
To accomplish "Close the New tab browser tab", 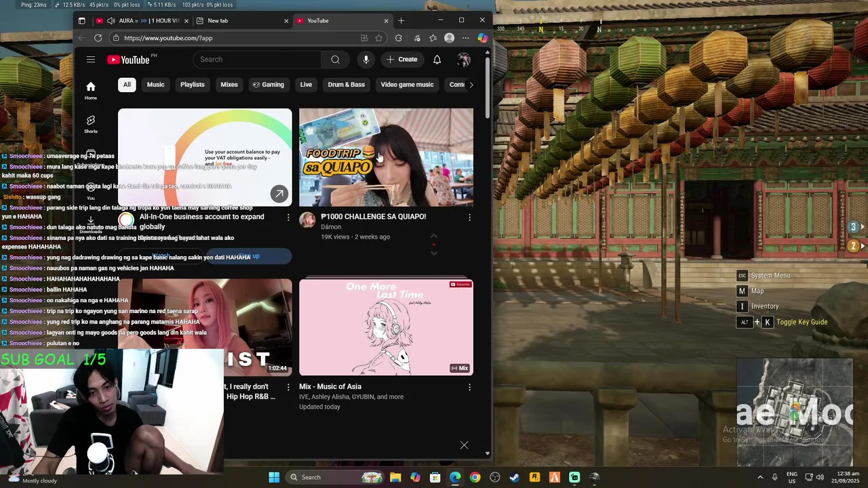I will point(286,21).
